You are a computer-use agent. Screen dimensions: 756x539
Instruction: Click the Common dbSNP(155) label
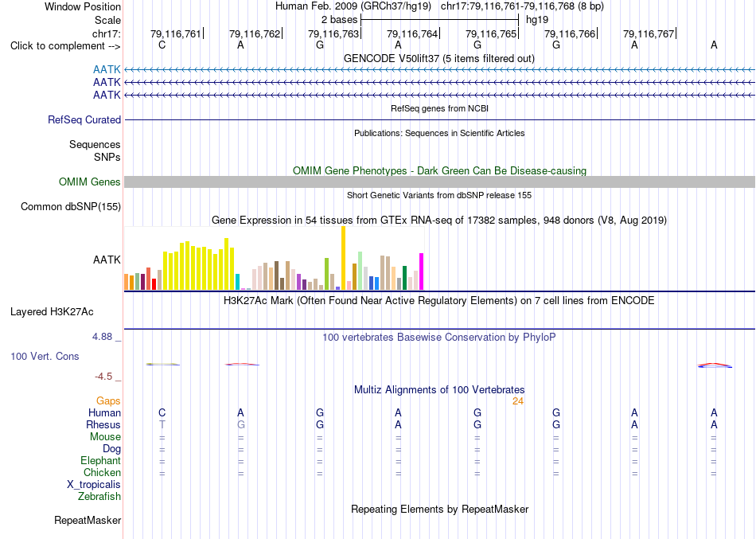[71, 206]
